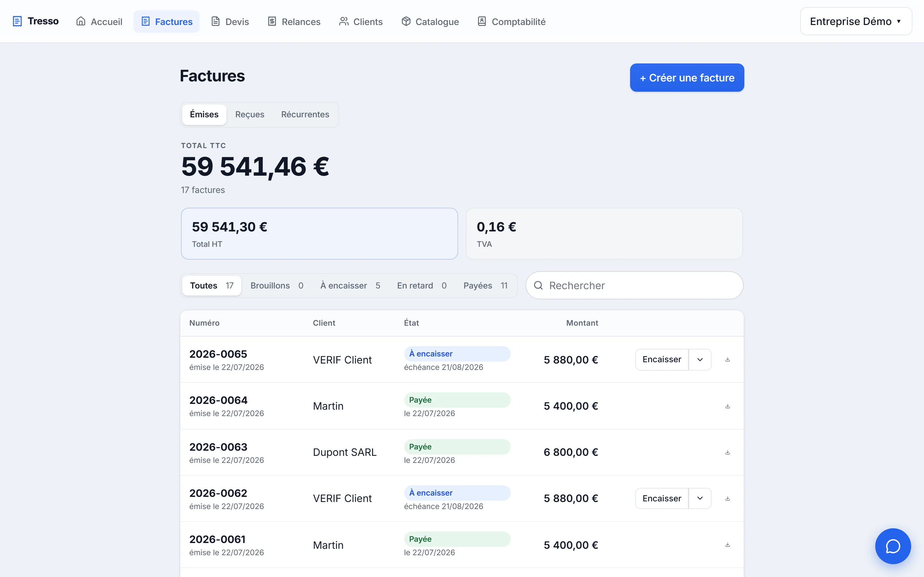Click the Tresso logo icon
Image resolution: width=924 pixels, height=577 pixels.
coord(17,21)
